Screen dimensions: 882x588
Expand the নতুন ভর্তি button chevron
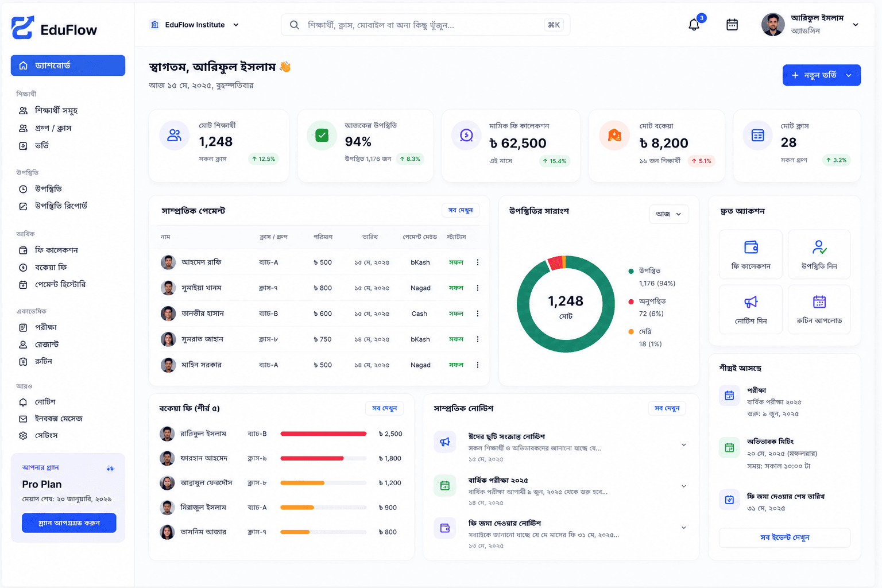tap(849, 75)
